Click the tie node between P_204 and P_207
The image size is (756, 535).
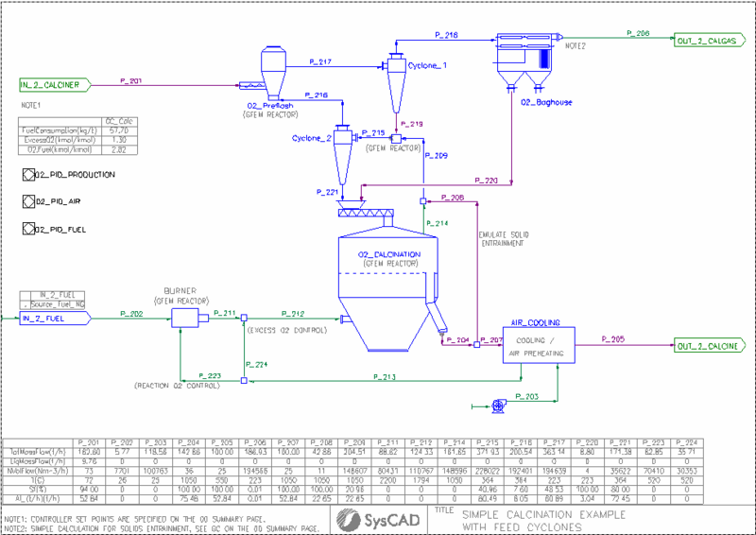(476, 345)
